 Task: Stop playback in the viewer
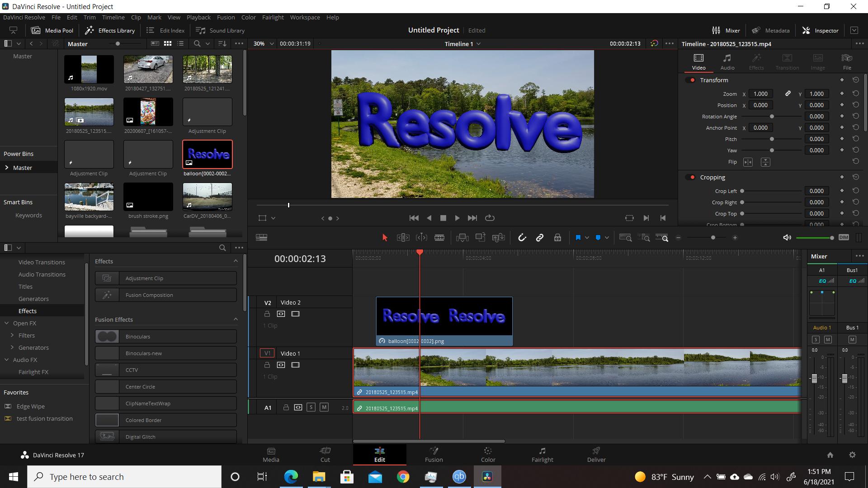pos(443,218)
